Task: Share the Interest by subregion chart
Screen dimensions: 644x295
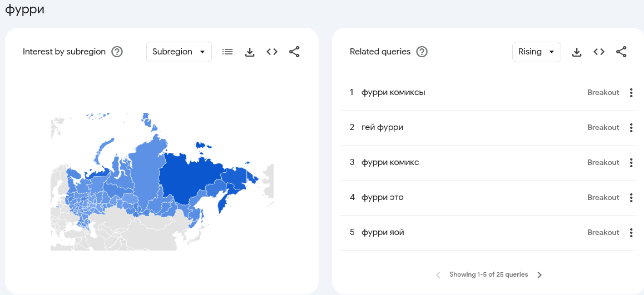Action: coord(294,52)
